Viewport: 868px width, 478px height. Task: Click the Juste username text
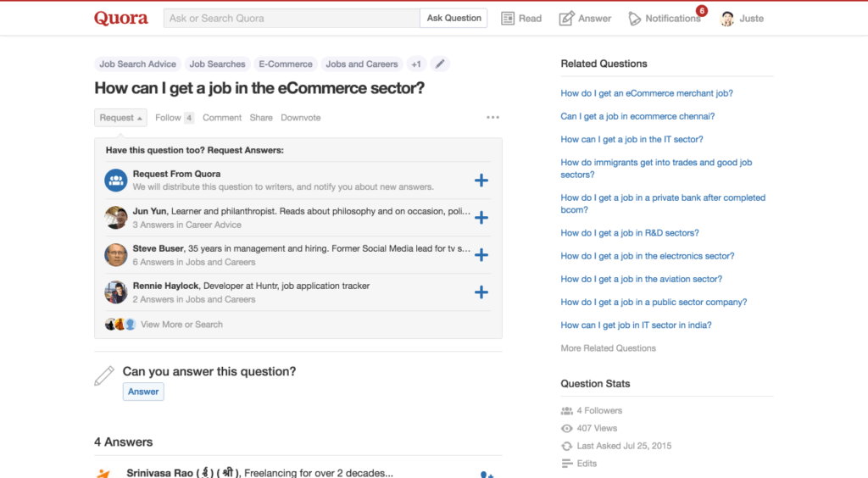pyautogui.click(x=751, y=19)
